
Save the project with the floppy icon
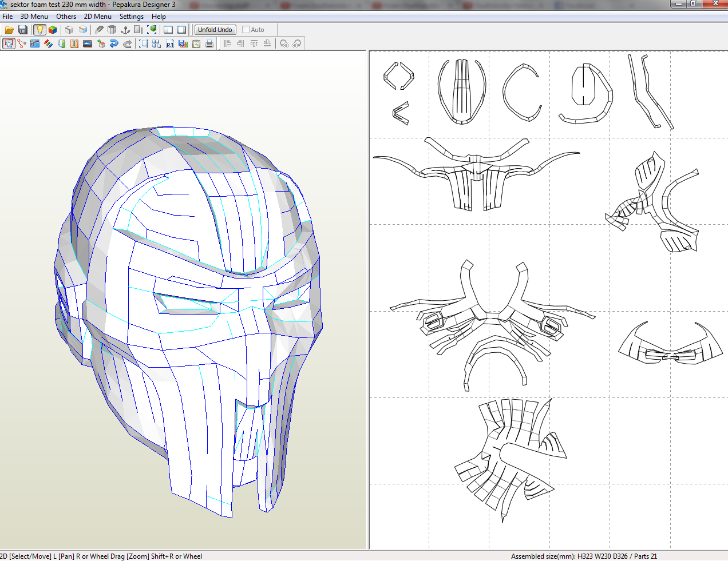[23, 30]
